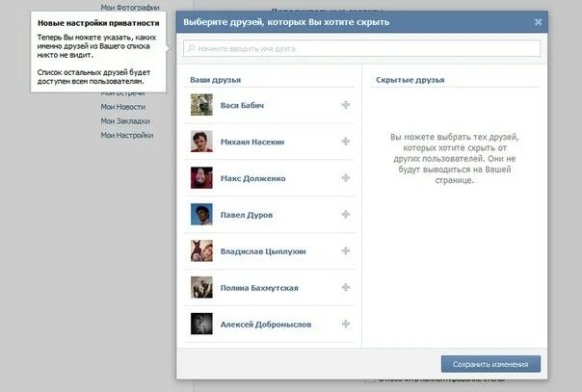Image resolution: width=582 pixels, height=392 pixels.
Task: Select the name Владислав Цыплухин
Action: [263, 251]
